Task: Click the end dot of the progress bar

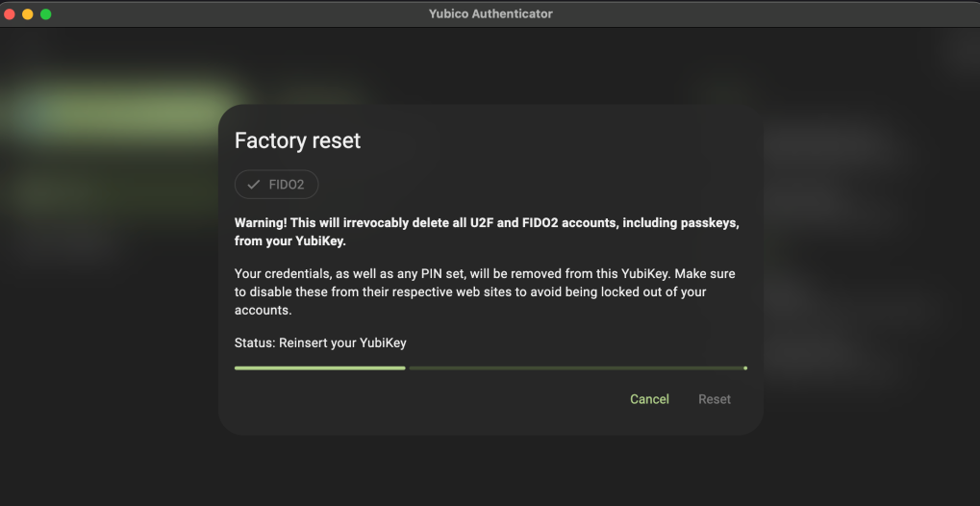Action: tap(745, 367)
